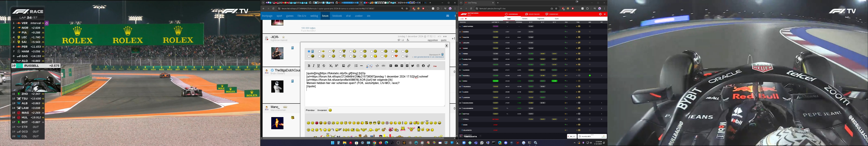This screenshot has width=868, height=146.
Task: Reload the Live Timing browser page
Action: coord(471,8)
